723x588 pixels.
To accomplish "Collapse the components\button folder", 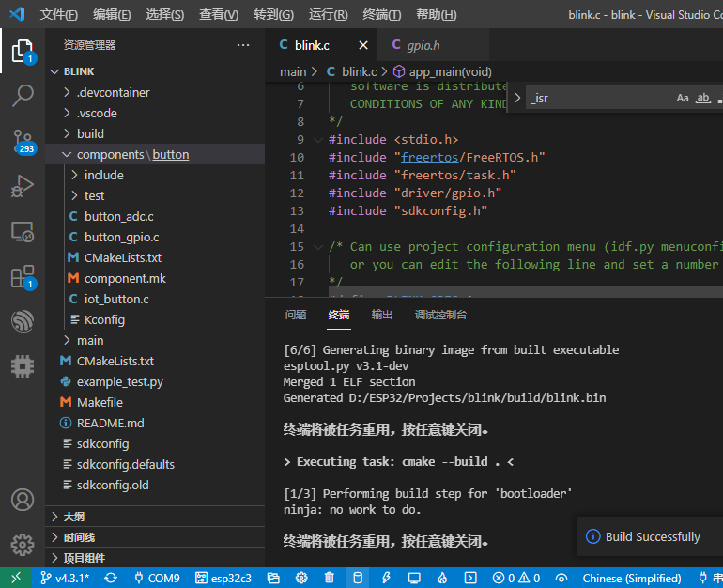I will [x=155, y=154].
